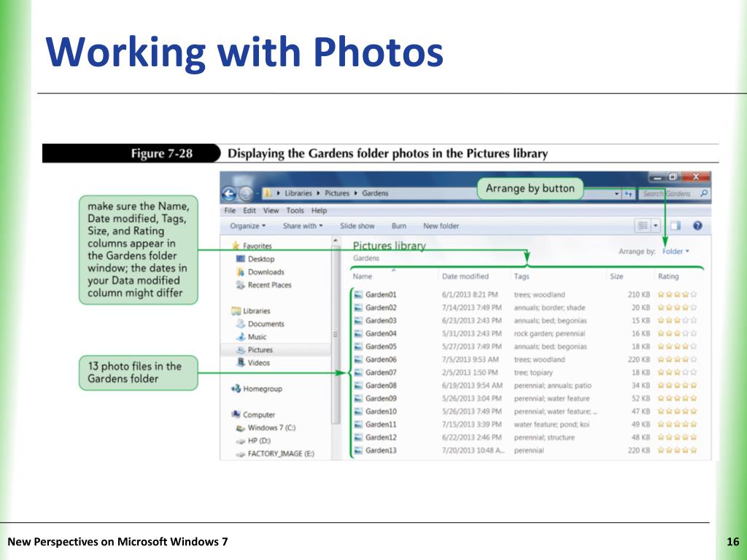The width and height of the screenshot is (747, 560).
Task: Select the Garden10 file name
Action: pyautogui.click(x=381, y=411)
